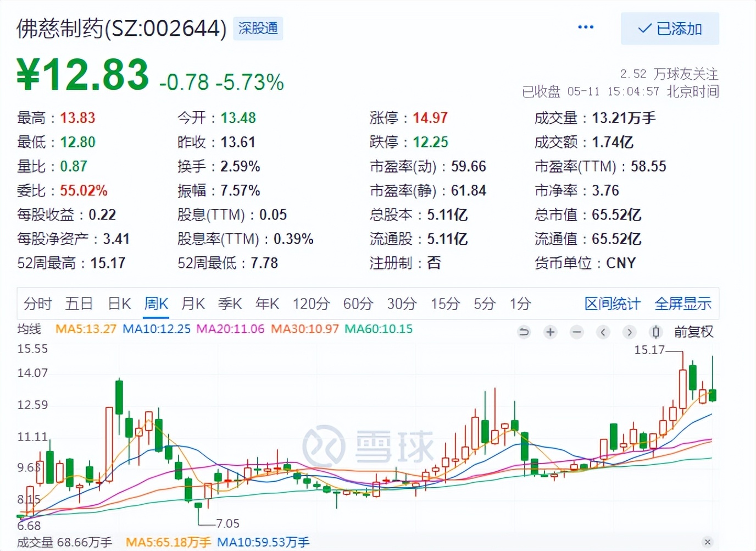
Task: Switch to the 日K daily candlestick tab
Action: pyautogui.click(x=119, y=303)
